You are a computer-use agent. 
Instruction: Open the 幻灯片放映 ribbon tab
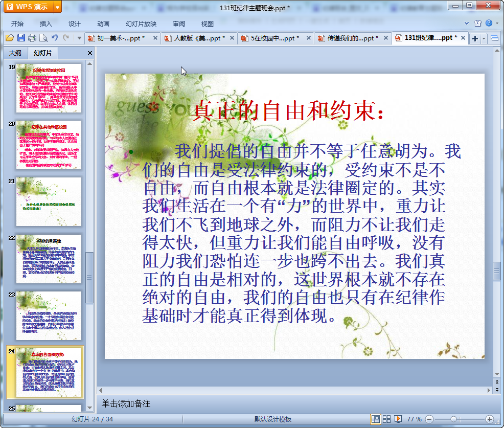point(141,24)
